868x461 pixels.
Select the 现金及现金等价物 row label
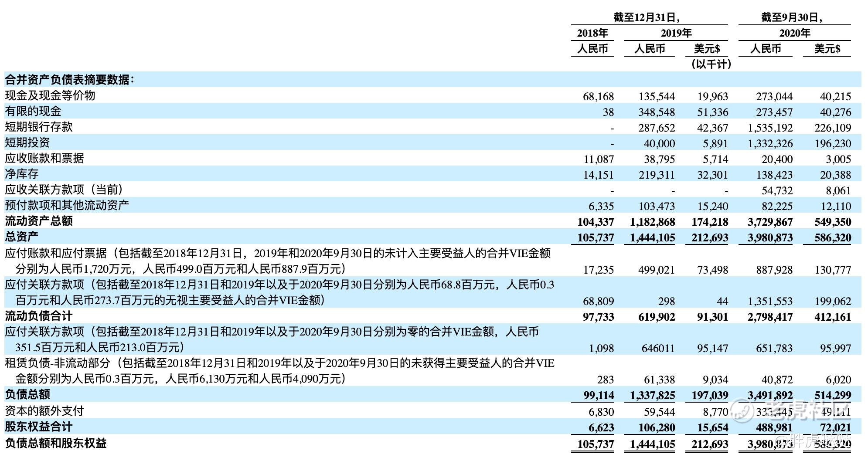pyautogui.click(x=50, y=95)
